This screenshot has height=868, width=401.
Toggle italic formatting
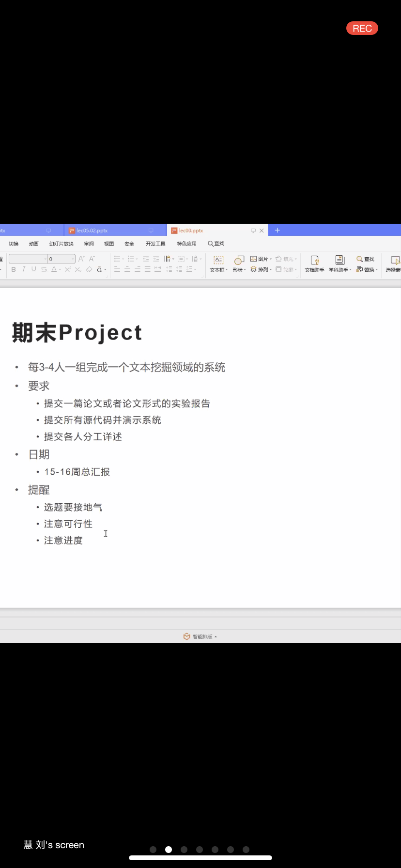pos(23,270)
